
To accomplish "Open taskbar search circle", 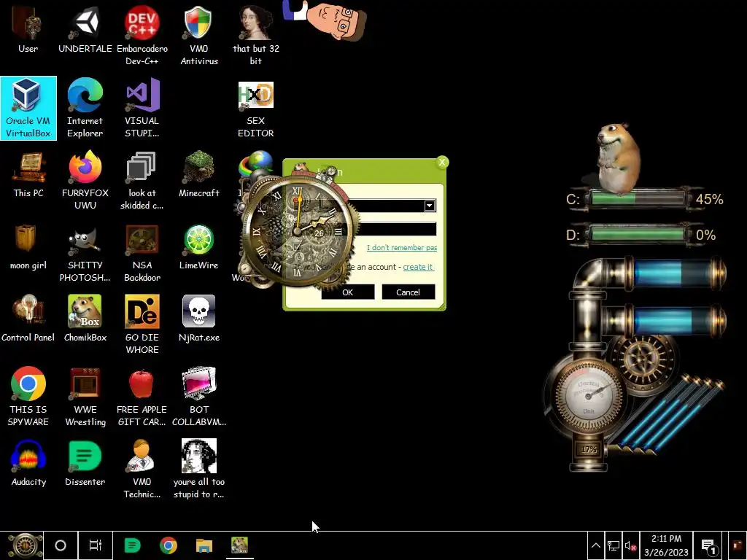I will pyautogui.click(x=61, y=545).
